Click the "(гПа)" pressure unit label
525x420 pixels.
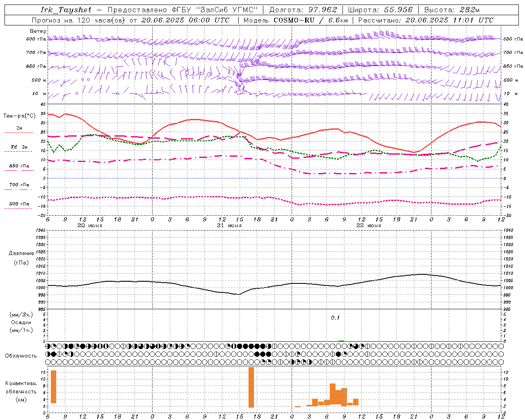[x=21, y=263]
